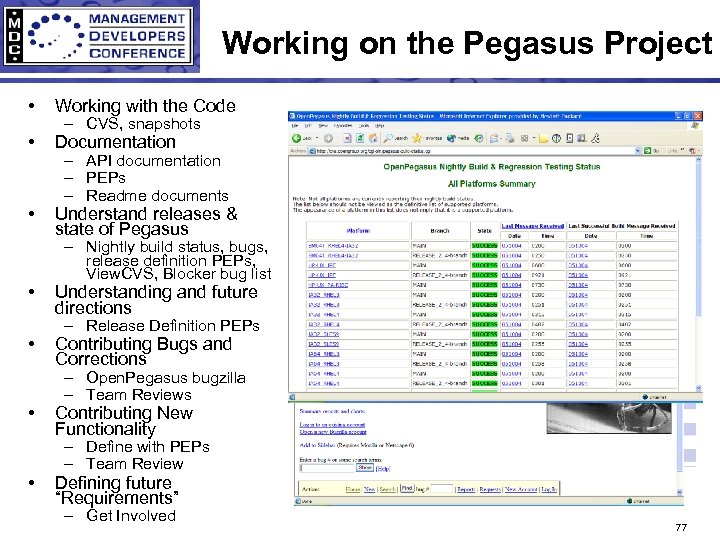The image size is (720, 540).
Task: Click the Summary reports and charts link
Action: 332,411
